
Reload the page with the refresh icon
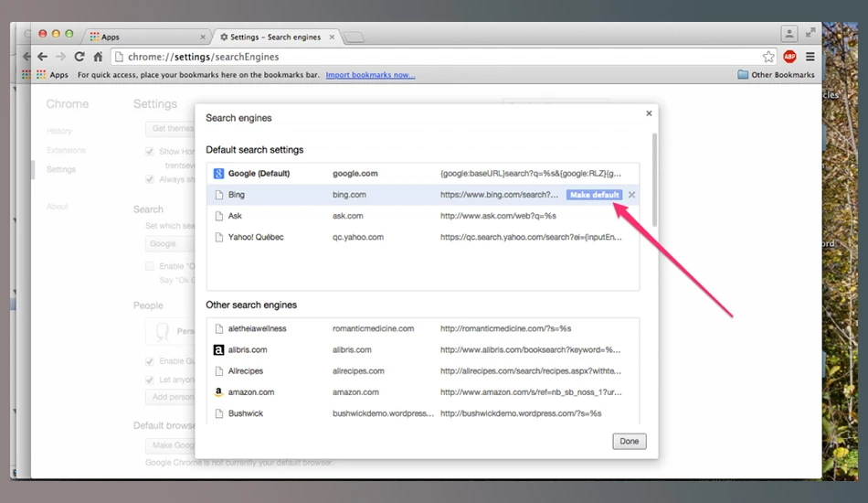coord(79,57)
